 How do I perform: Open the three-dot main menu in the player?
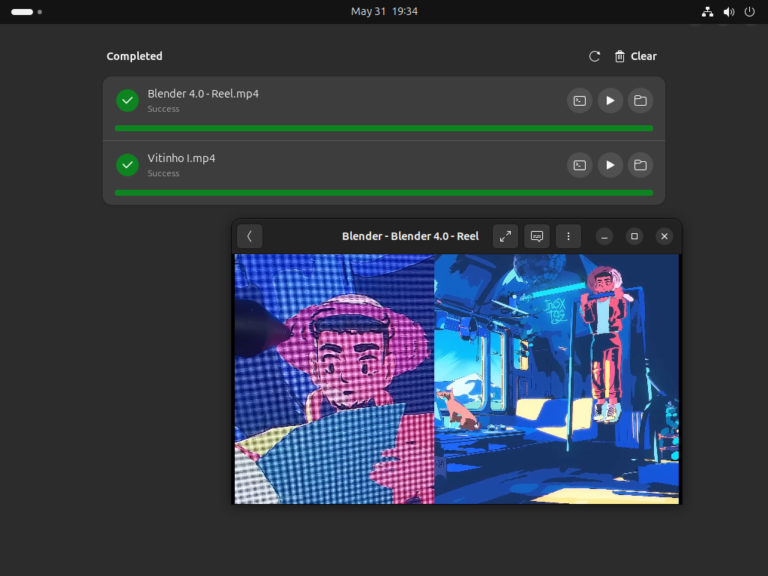pyautogui.click(x=568, y=237)
